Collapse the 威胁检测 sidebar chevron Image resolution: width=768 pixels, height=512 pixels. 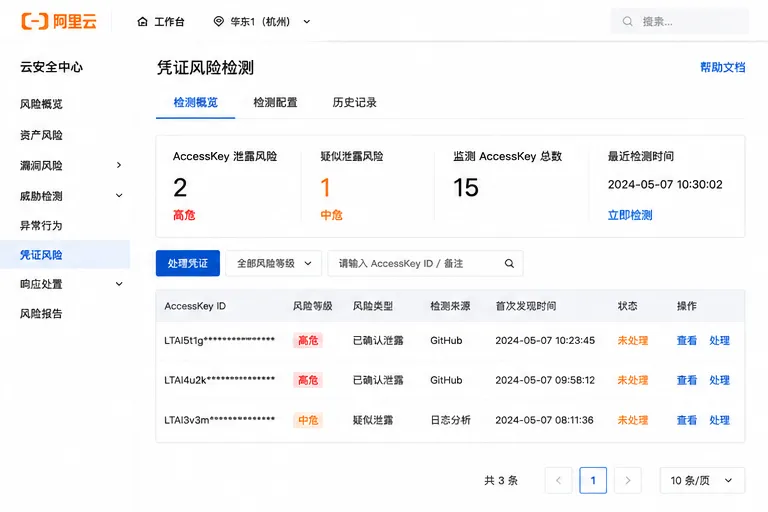tap(119, 195)
